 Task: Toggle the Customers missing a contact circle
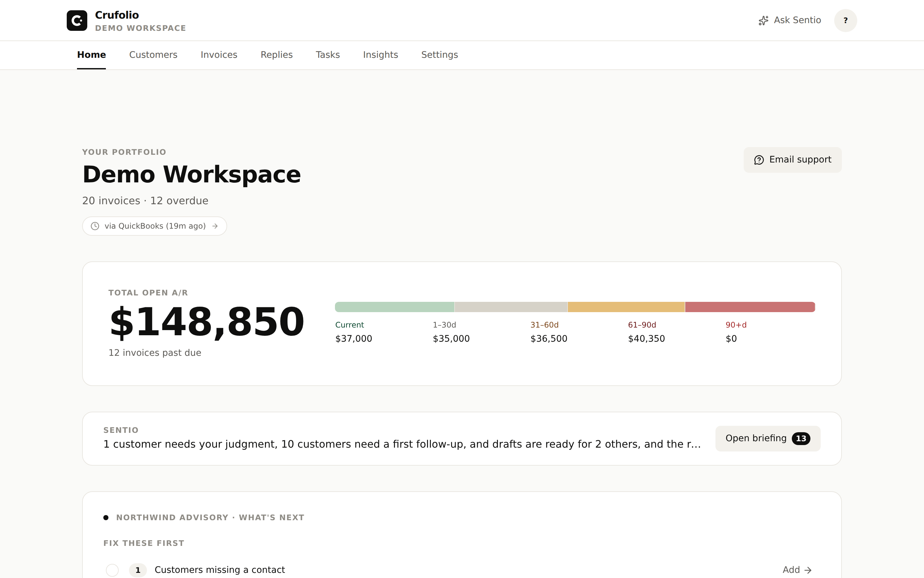point(112,570)
